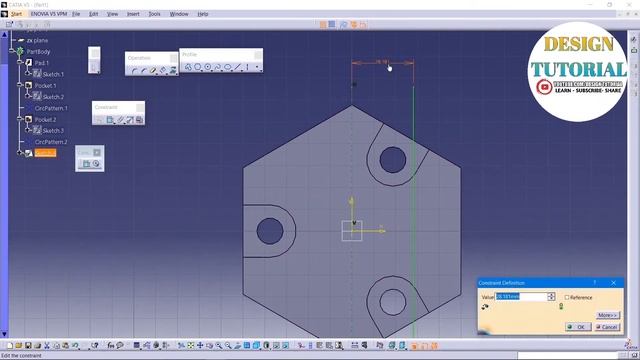Open the Insert menu

(x=133, y=14)
